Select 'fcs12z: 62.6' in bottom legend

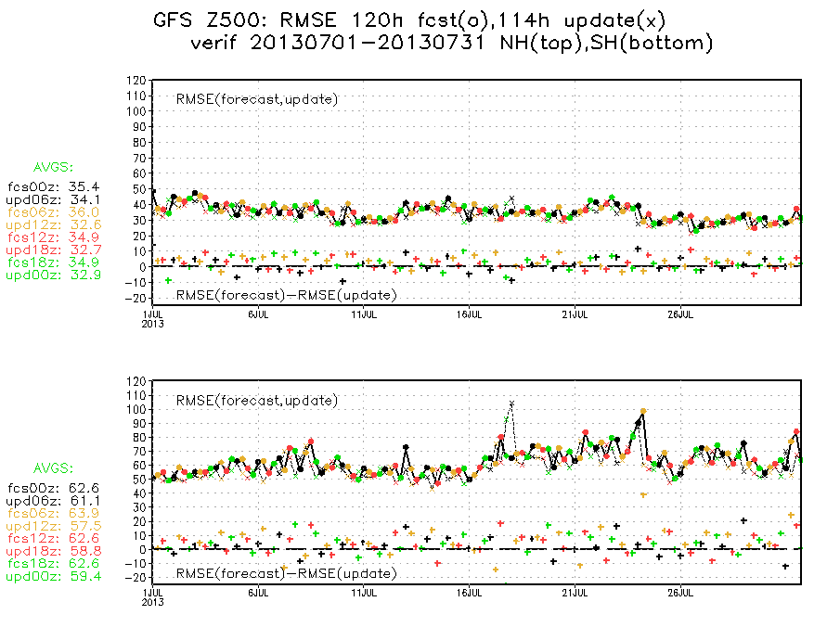(x=54, y=538)
